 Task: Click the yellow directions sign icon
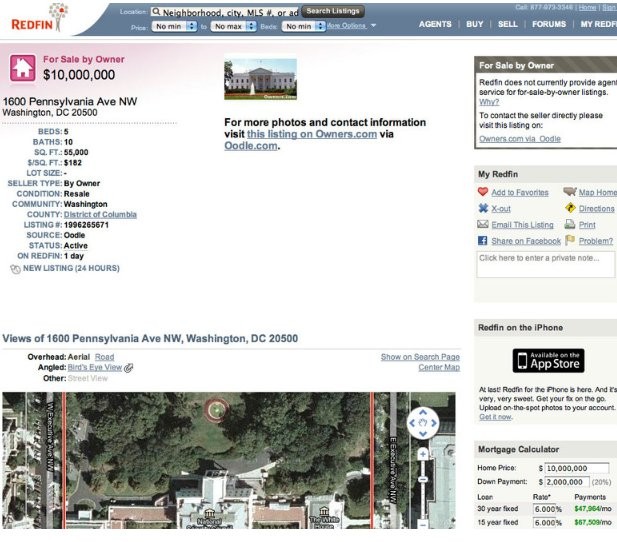click(570, 208)
